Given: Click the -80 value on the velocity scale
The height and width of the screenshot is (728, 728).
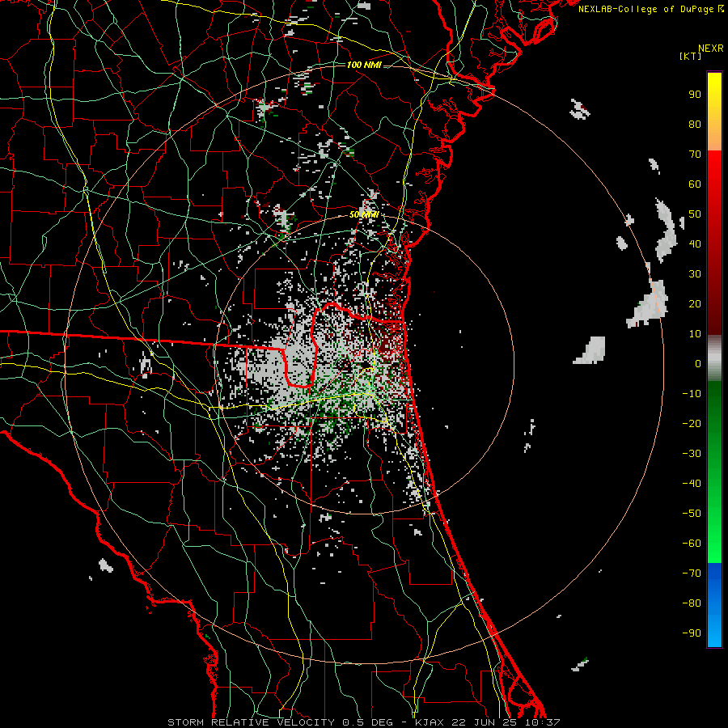Looking at the screenshot, I should coord(692,603).
